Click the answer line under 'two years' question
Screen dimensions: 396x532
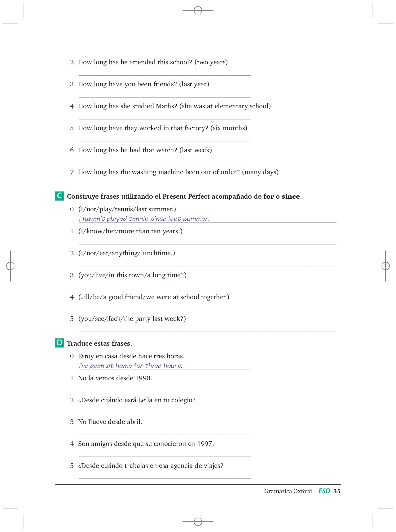(x=165, y=75)
